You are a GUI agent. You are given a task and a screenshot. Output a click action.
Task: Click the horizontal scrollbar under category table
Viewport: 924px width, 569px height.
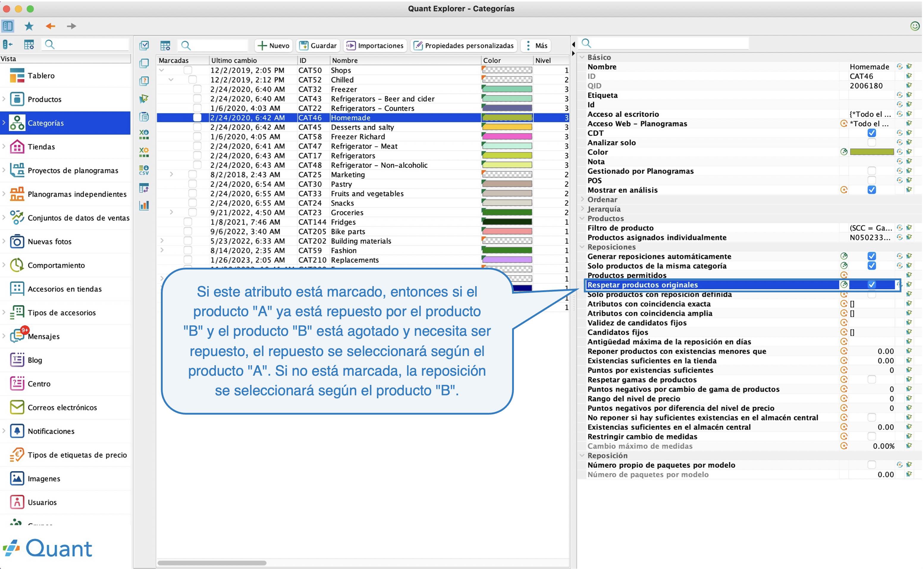click(x=212, y=563)
